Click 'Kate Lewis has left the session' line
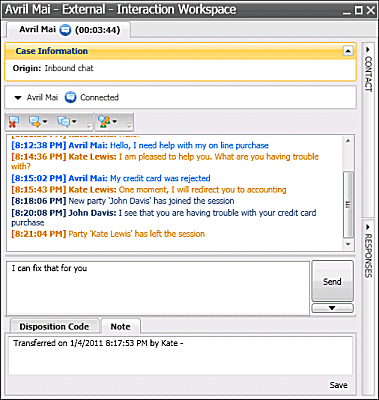 (108, 234)
